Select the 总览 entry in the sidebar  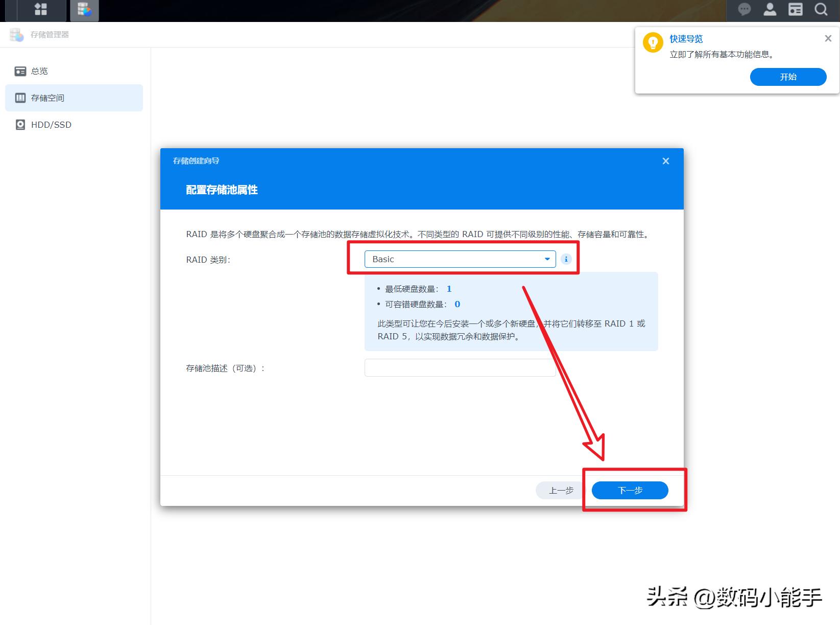point(39,71)
